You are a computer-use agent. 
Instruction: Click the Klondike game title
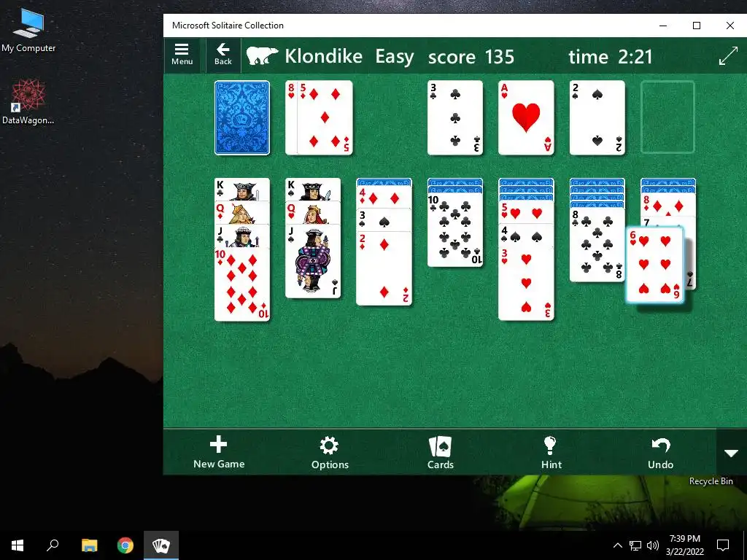[x=323, y=56]
